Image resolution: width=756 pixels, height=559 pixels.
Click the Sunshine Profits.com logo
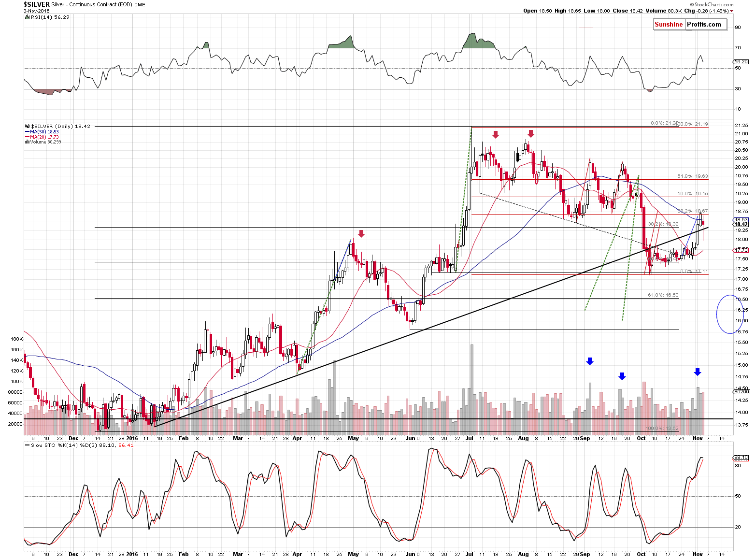click(x=690, y=25)
